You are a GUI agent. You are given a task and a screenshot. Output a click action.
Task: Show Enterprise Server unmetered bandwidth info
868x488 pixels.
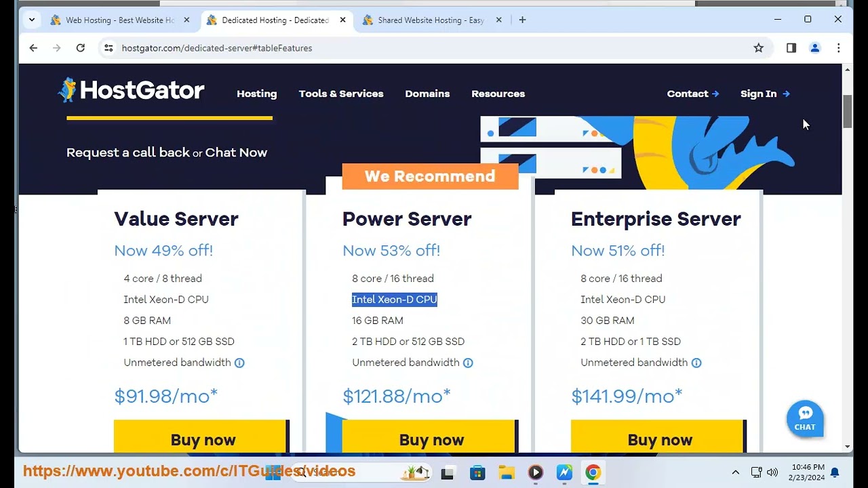(x=696, y=363)
